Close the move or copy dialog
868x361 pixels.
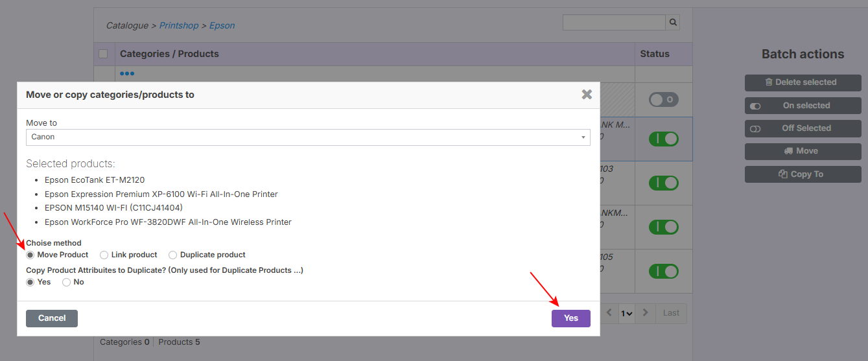tap(587, 95)
